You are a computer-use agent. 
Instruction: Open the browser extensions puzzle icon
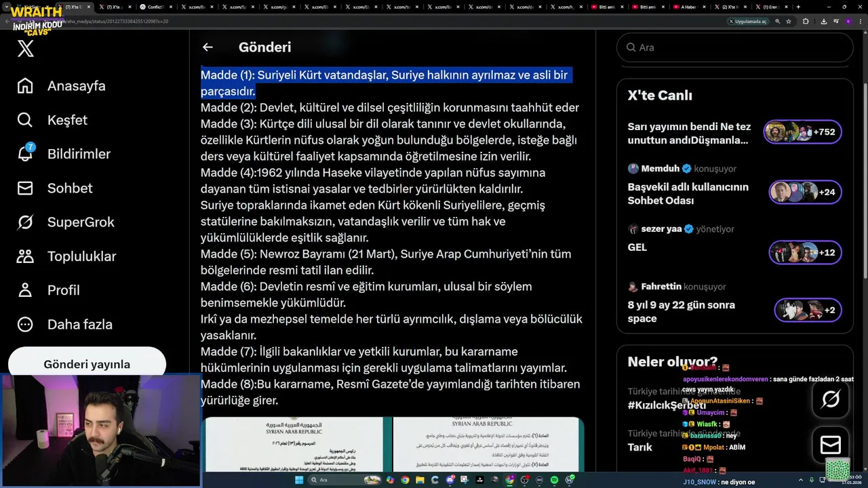806,21
